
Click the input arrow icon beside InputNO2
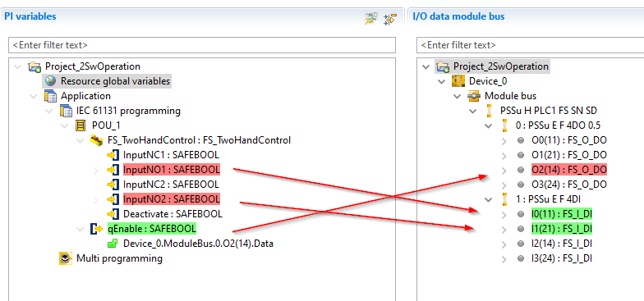click(x=113, y=199)
